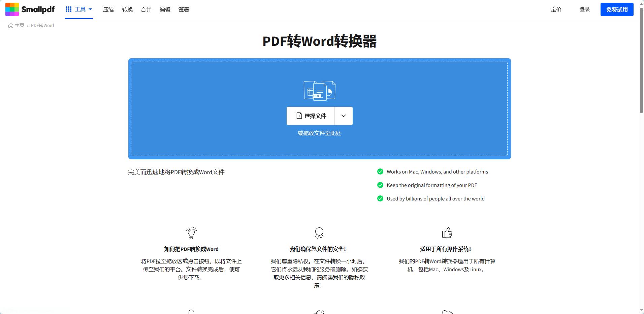The height and width of the screenshot is (314, 644).
Task: Select 压缩 in the top navigation
Action: tap(108, 9)
